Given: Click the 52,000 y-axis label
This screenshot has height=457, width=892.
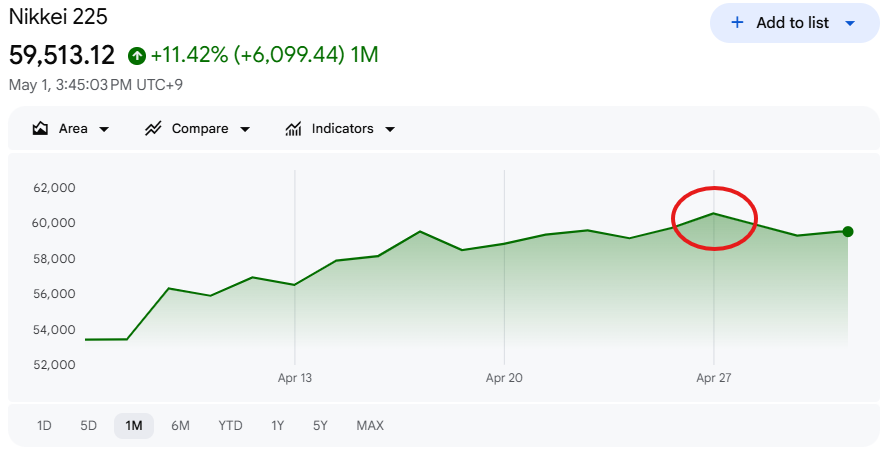Looking at the screenshot, I should 54,365.
